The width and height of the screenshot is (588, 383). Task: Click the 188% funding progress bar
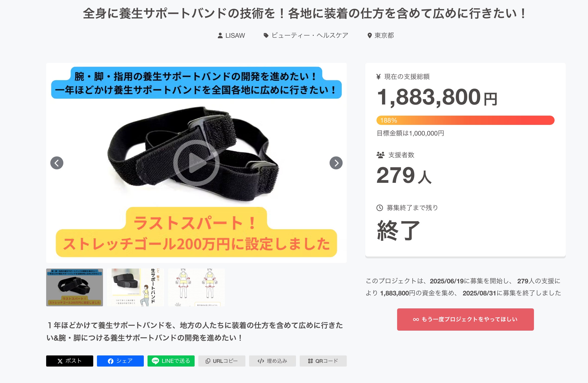coord(466,120)
